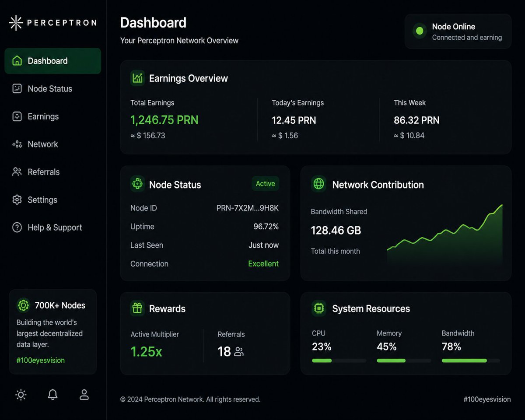Click the PERCEPTRON brand name
The image size is (525, 420).
tap(62, 23)
